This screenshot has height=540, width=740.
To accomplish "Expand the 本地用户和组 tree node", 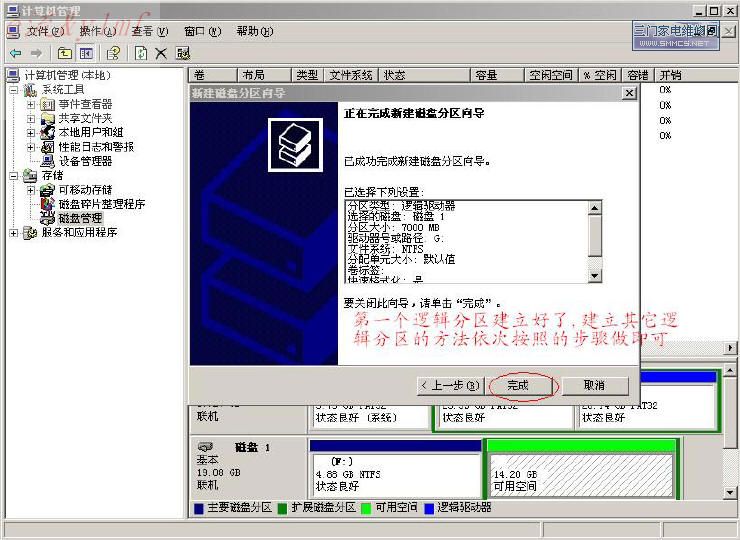I will coord(31,132).
